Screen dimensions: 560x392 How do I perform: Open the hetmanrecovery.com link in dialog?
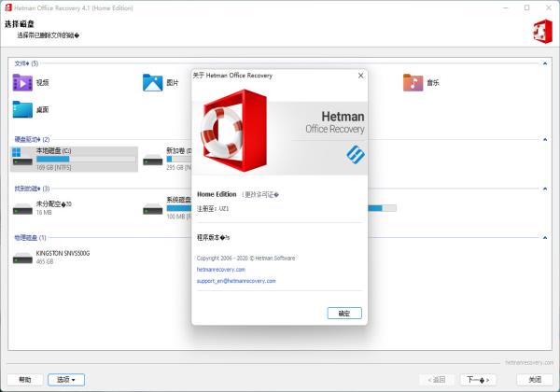[x=221, y=269]
